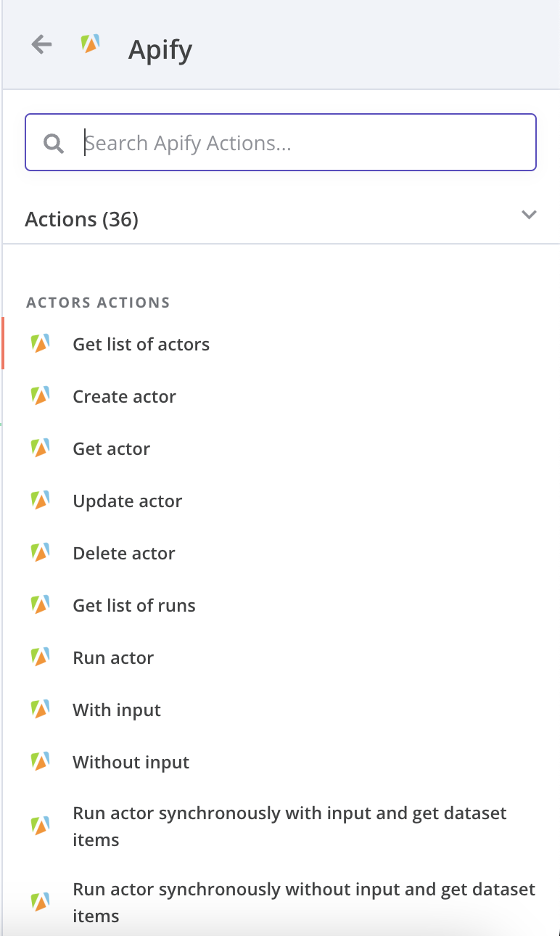This screenshot has width=560, height=936.
Task: Click icon beside Get list of actors
Action: (x=40, y=344)
